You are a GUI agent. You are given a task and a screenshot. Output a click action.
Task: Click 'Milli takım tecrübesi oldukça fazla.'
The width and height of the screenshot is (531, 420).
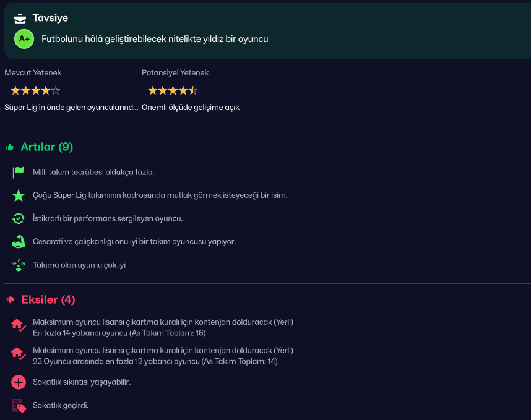coord(93,172)
